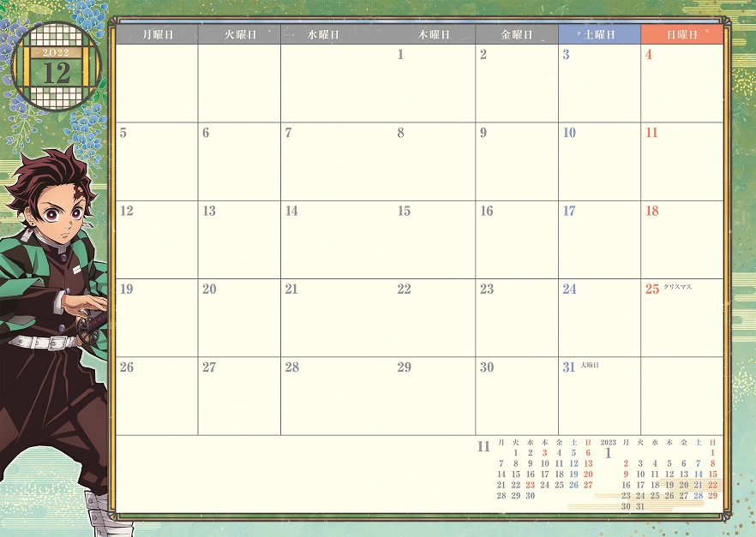
Task: Select the blue December 3 date cell
Action: [x=600, y=83]
